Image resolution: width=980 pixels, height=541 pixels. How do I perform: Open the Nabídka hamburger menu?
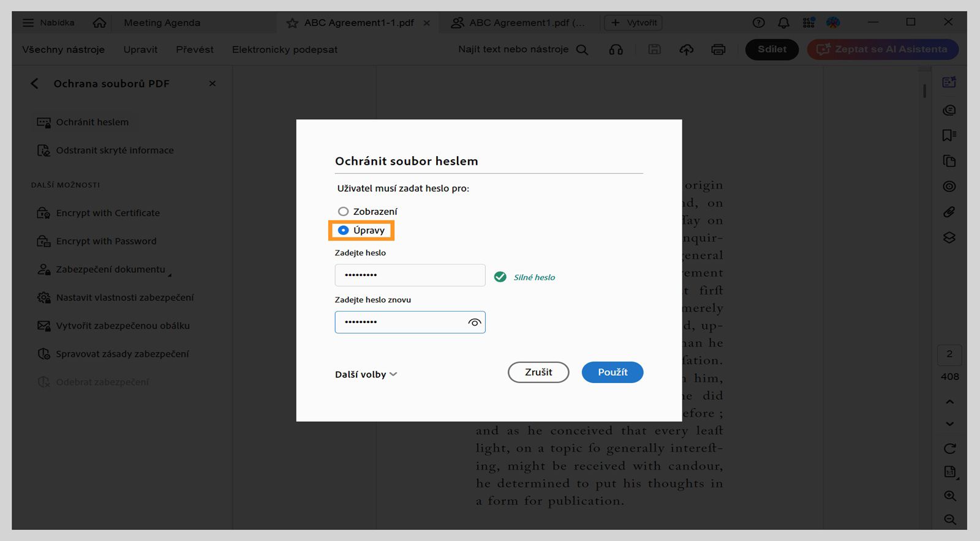(x=48, y=23)
